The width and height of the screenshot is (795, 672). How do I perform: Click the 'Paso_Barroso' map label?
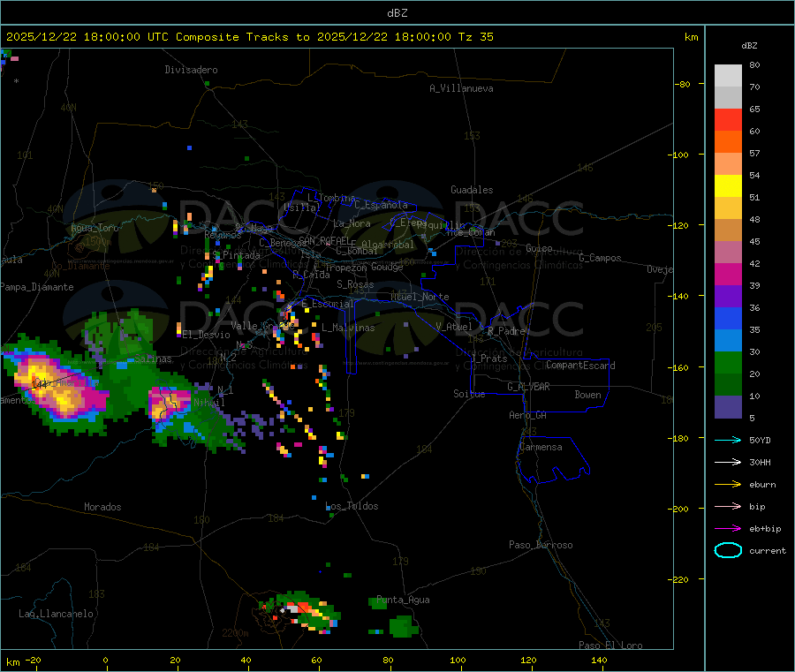click(541, 545)
